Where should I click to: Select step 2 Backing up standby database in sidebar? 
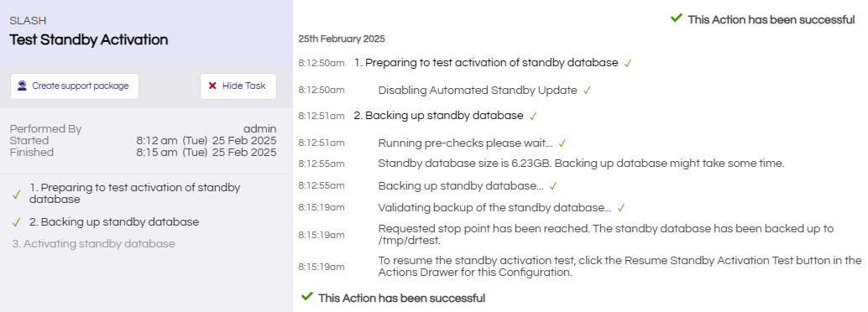click(114, 221)
